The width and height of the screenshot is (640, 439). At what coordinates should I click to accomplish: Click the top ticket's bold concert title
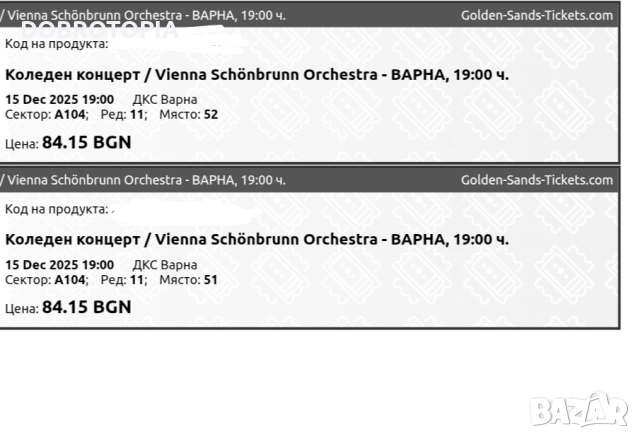pyautogui.click(x=257, y=74)
